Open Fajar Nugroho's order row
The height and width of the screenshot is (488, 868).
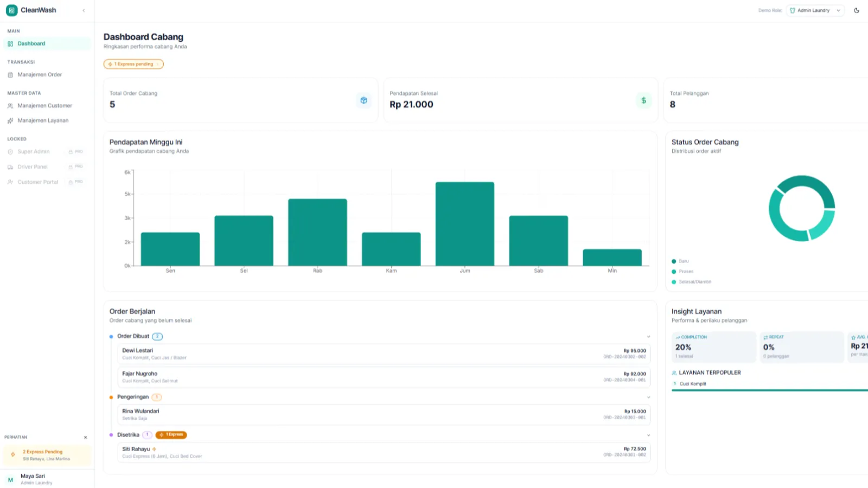384,377
